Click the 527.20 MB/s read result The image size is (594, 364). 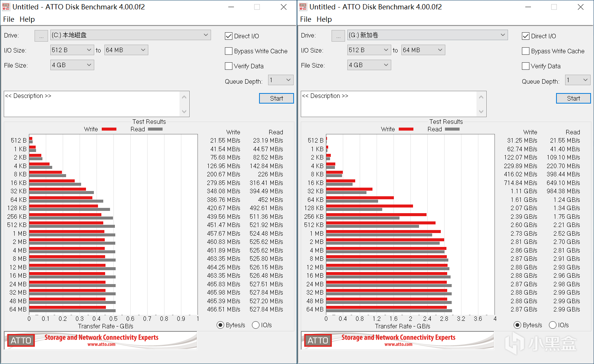[x=266, y=301]
